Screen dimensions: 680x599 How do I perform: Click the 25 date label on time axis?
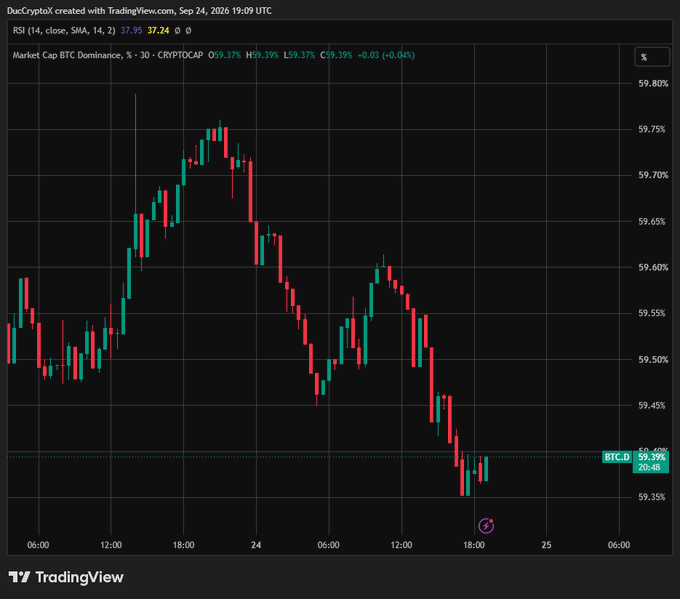[x=546, y=545]
